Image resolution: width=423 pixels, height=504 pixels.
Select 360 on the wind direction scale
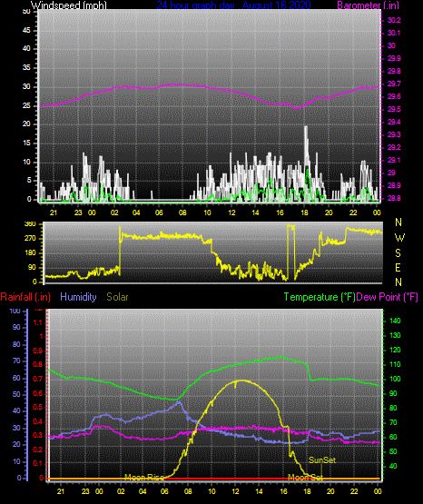click(x=30, y=224)
